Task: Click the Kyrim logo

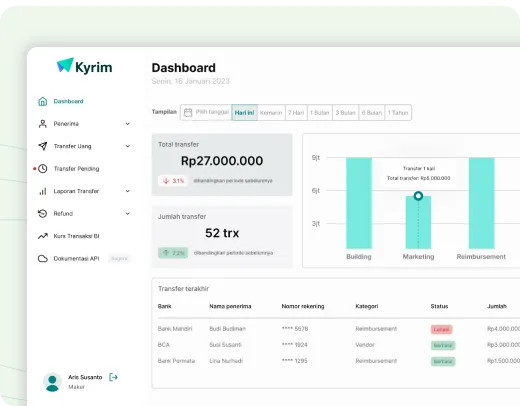Action: 84,66
